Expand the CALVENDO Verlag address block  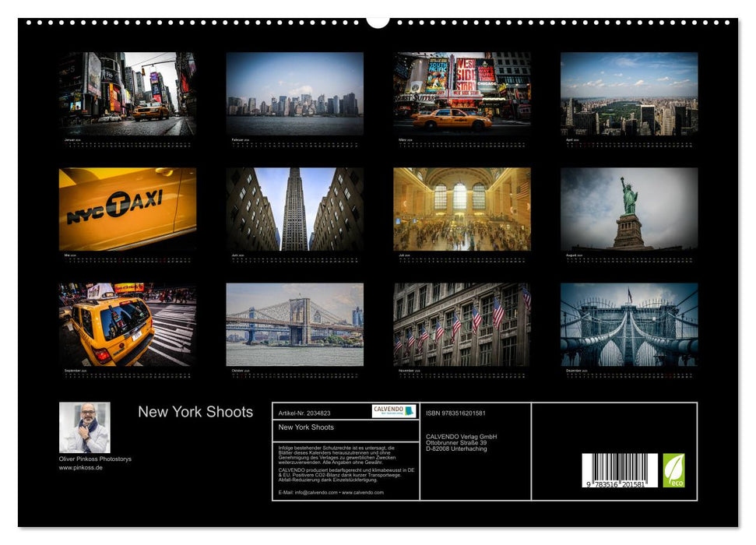(461, 441)
